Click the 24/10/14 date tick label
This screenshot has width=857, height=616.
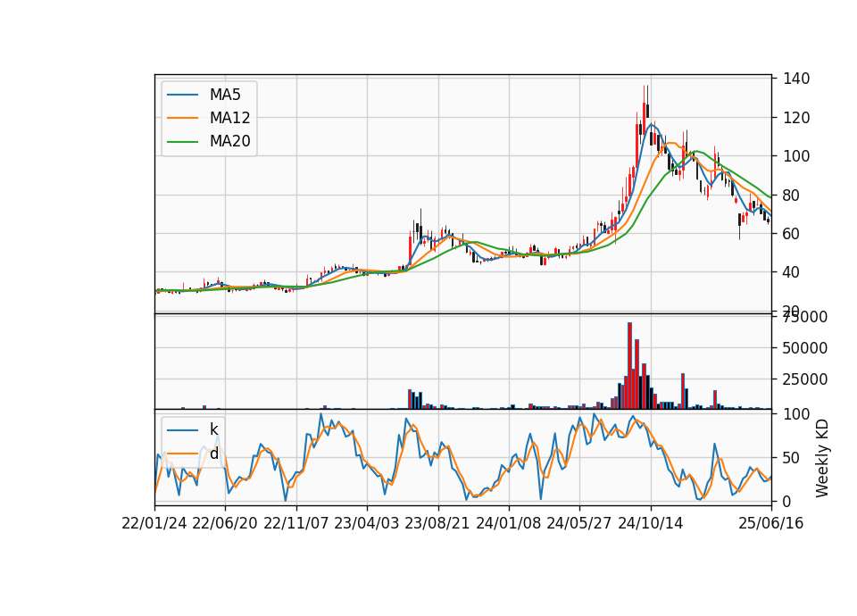tap(651, 524)
